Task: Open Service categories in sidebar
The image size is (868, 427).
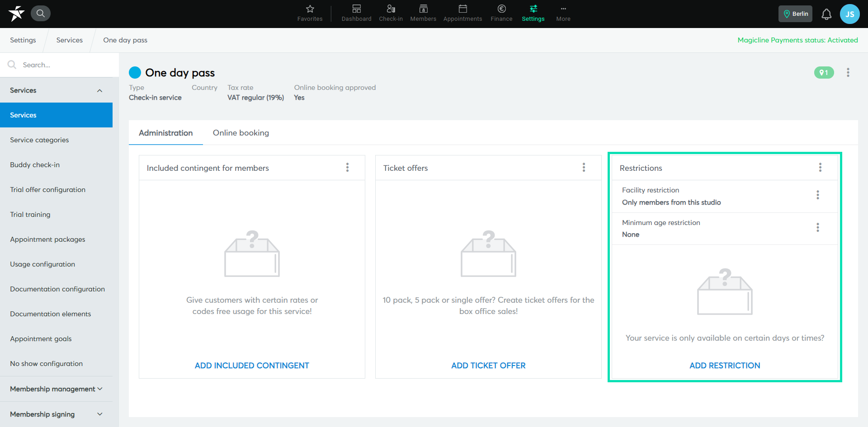Action: tap(56, 140)
